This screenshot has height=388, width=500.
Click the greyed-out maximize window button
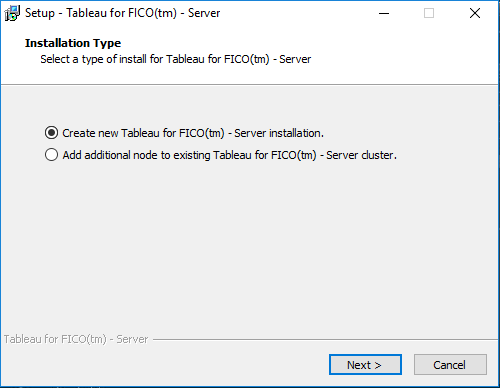click(429, 13)
